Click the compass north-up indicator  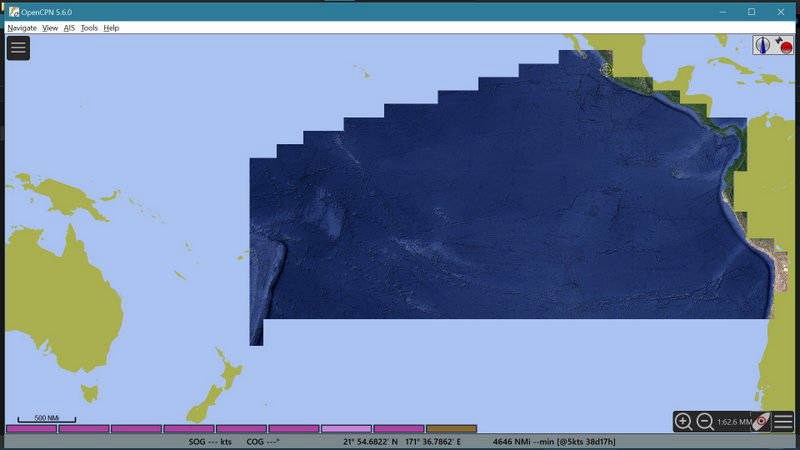[763, 45]
